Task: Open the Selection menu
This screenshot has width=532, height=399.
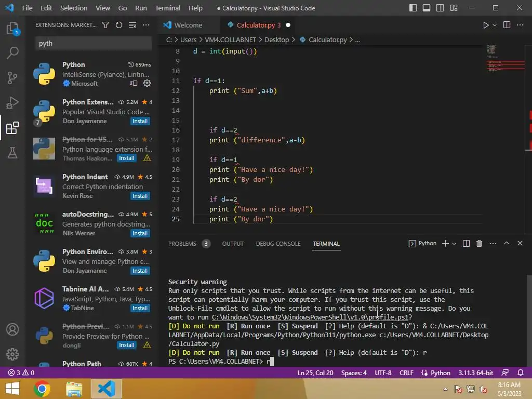Action: [74, 8]
